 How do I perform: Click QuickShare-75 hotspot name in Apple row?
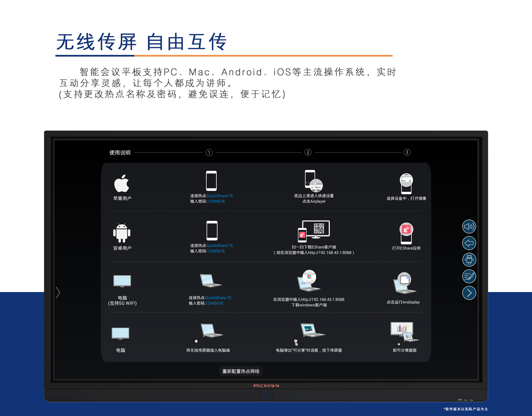(x=220, y=196)
